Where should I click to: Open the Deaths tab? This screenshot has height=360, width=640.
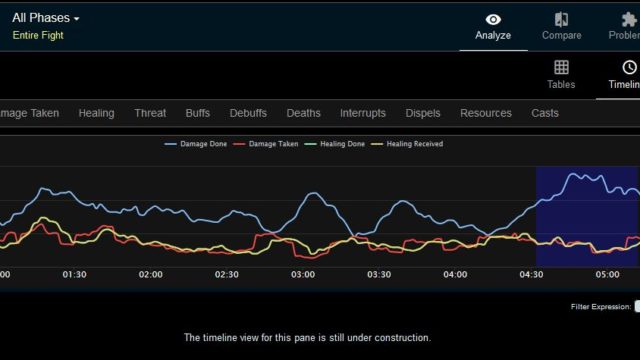[x=303, y=113]
